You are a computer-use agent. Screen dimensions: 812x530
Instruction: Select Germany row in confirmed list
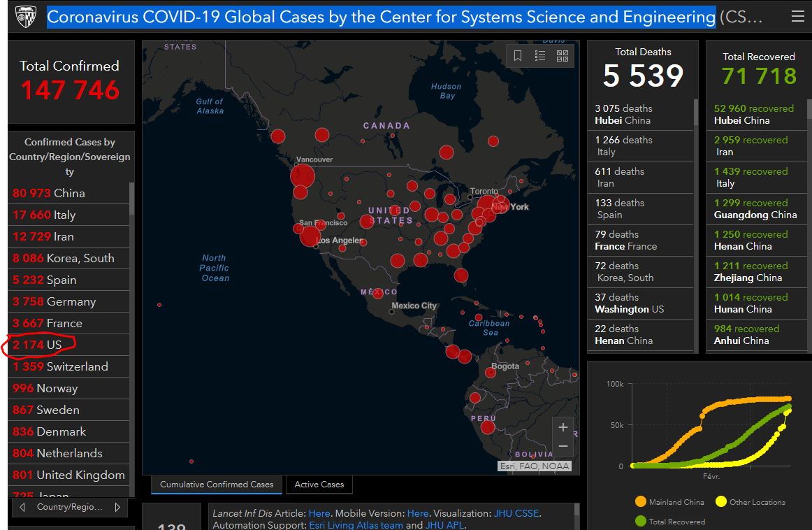(x=68, y=301)
